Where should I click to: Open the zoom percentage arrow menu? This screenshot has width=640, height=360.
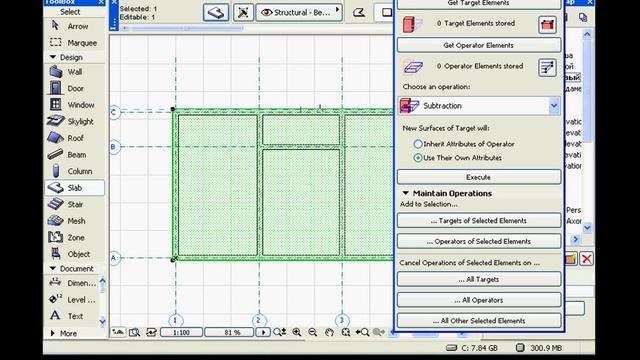[x=263, y=332]
